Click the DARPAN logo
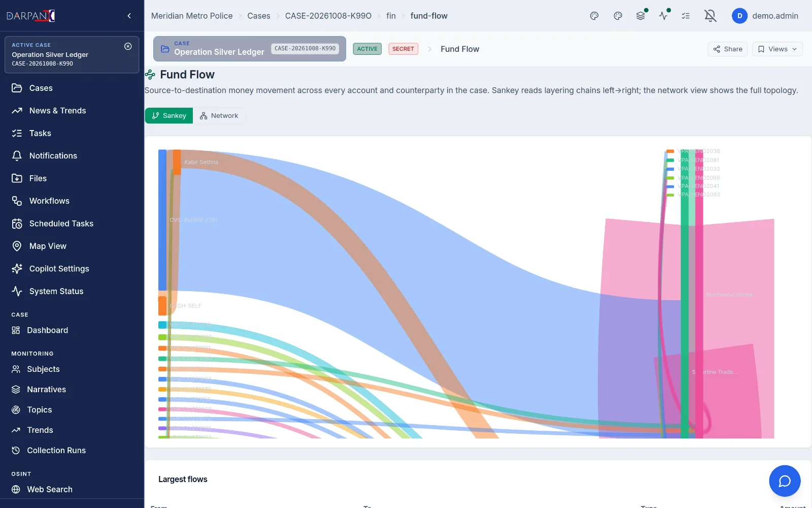The image size is (812, 508). pyautogui.click(x=31, y=16)
